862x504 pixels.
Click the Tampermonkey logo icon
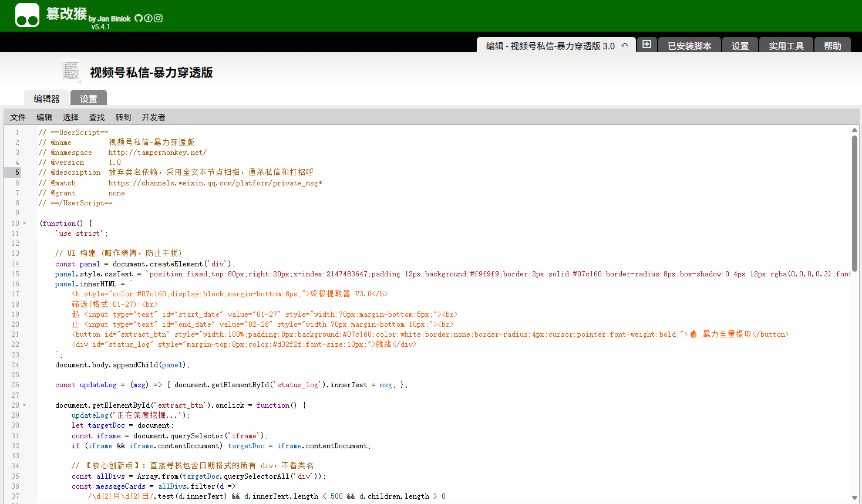tap(27, 15)
